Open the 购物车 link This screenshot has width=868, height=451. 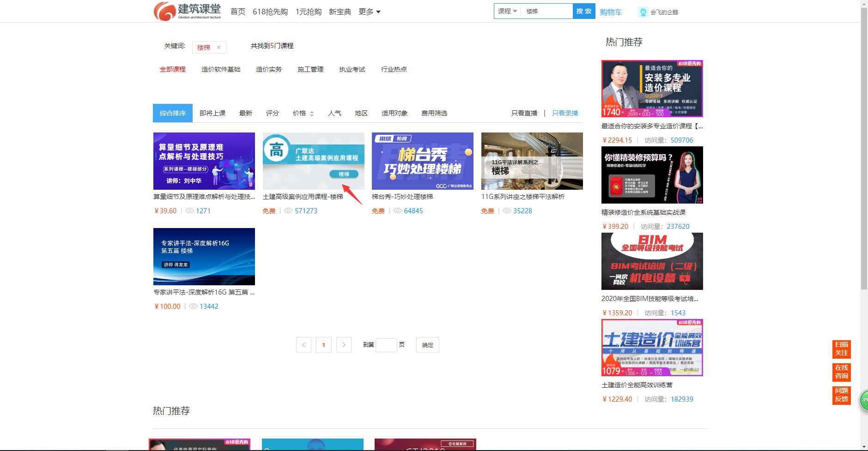click(611, 12)
